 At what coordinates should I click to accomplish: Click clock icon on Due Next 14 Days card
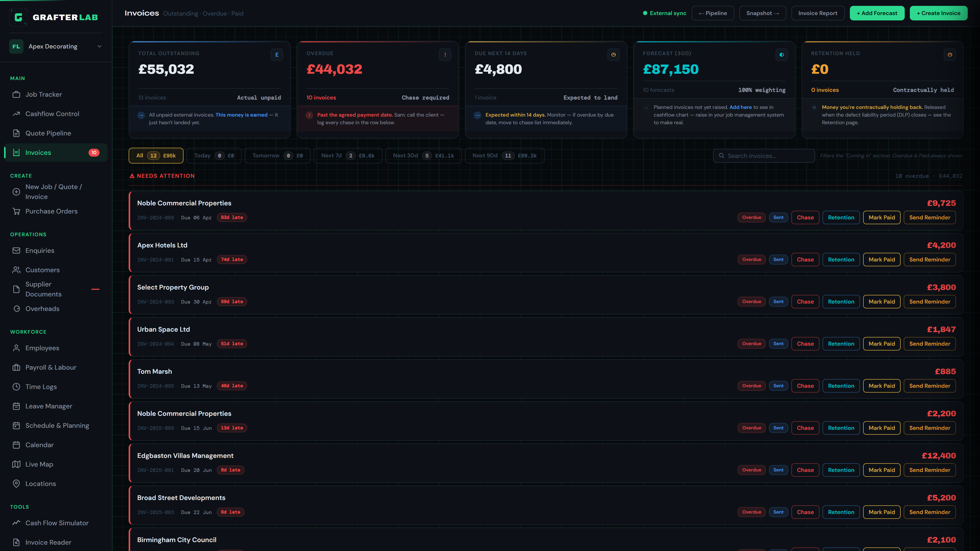[x=613, y=55]
